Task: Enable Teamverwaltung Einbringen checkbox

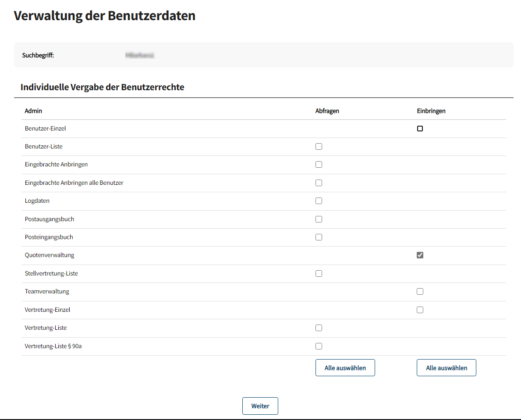Action: pyautogui.click(x=420, y=292)
